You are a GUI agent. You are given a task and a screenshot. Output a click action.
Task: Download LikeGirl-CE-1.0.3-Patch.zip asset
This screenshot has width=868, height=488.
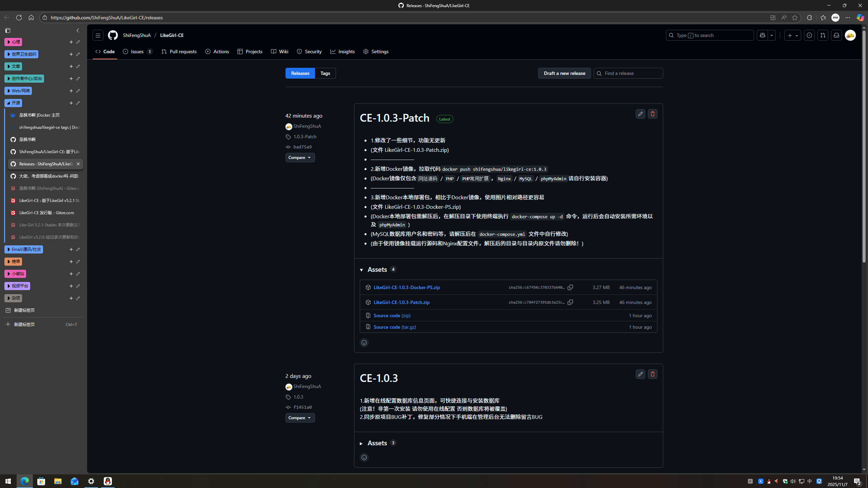point(401,302)
